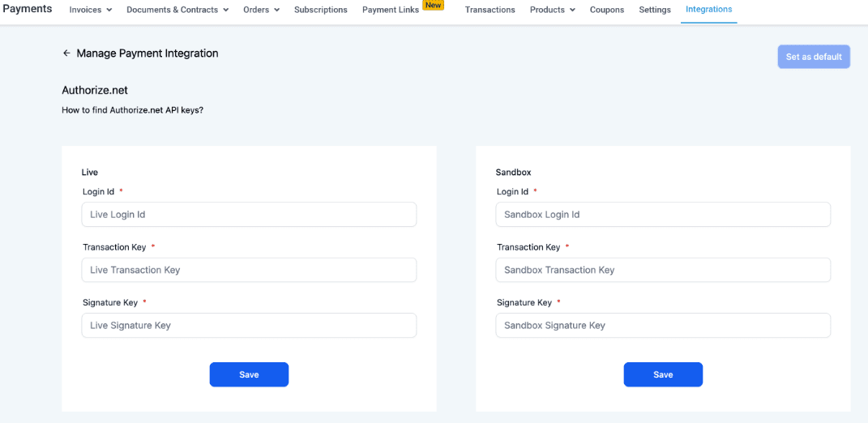Save the Live credentials
The width and height of the screenshot is (868, 423).
click(x=249, y=374)
